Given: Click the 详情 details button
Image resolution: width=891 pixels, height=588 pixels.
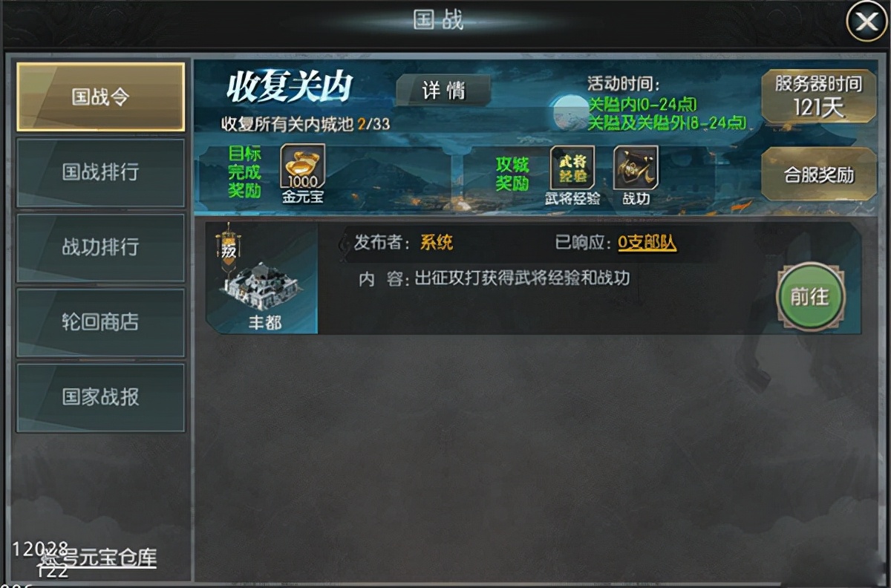Looking at the screenshot, I should (x=443, y=91).
